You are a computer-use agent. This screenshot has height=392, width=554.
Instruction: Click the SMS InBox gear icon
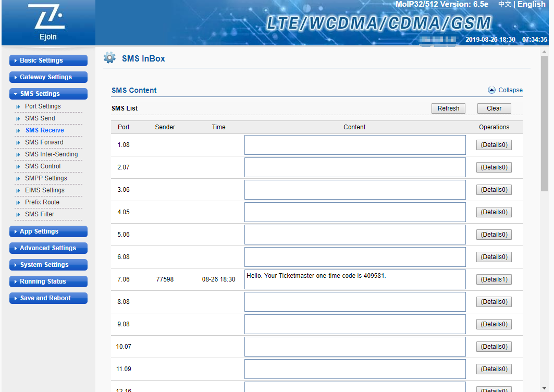tap(109, 58)
